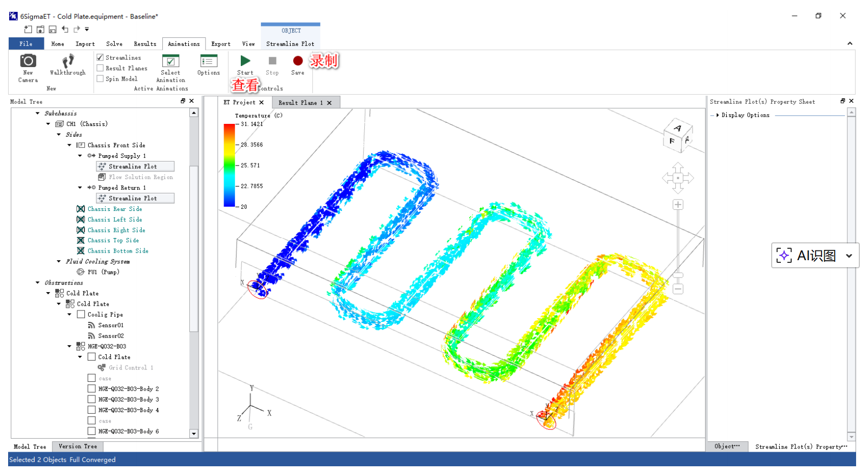Click the New Camera icon
The image size is (868, 476).
[28, 61]
